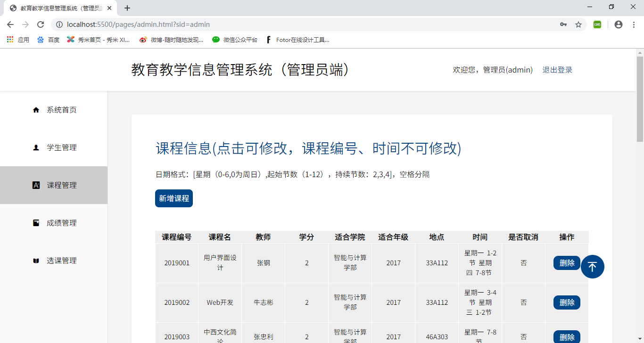
Task: Click the 教师 column header
Action: point(264,237)
